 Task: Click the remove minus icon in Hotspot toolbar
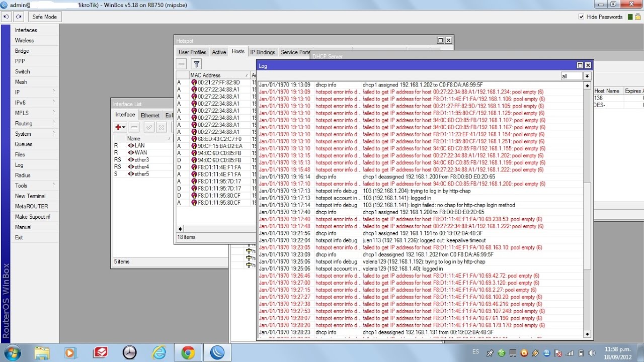click(x=182, y=64)
